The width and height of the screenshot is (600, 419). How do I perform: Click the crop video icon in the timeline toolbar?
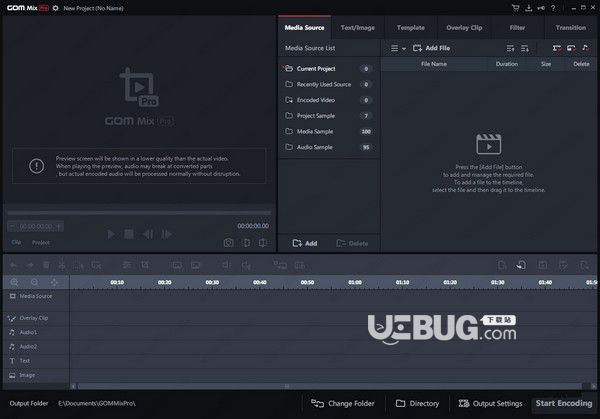145,265
